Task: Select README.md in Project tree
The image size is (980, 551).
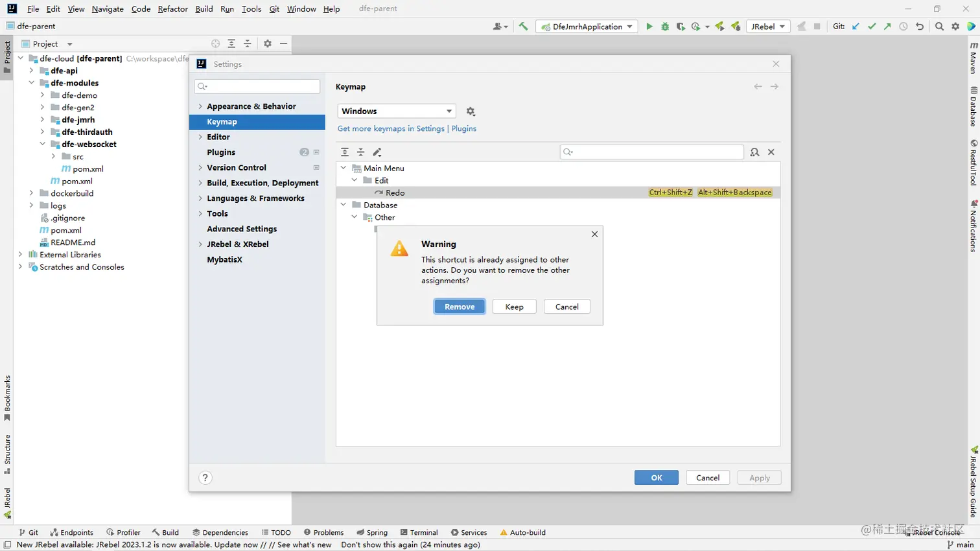Action: [x=73, y=242]
